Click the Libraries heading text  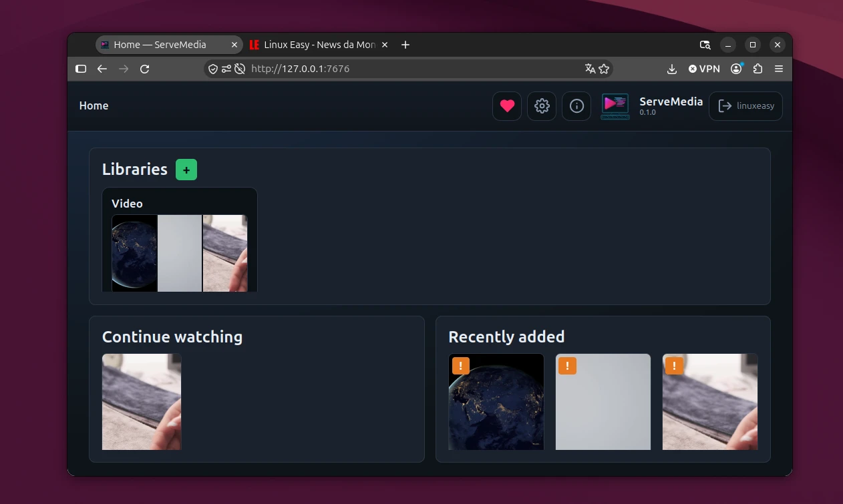(x=135, y=170)
